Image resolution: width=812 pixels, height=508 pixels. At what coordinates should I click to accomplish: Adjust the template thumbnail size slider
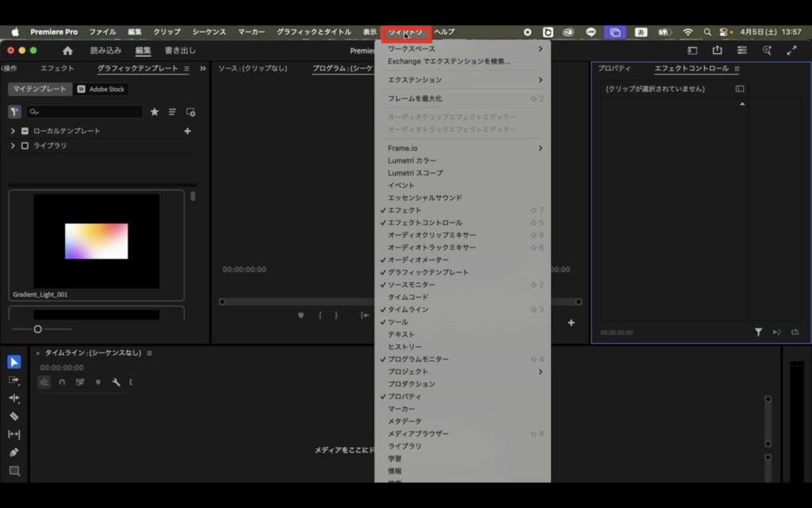coord(38,329)
